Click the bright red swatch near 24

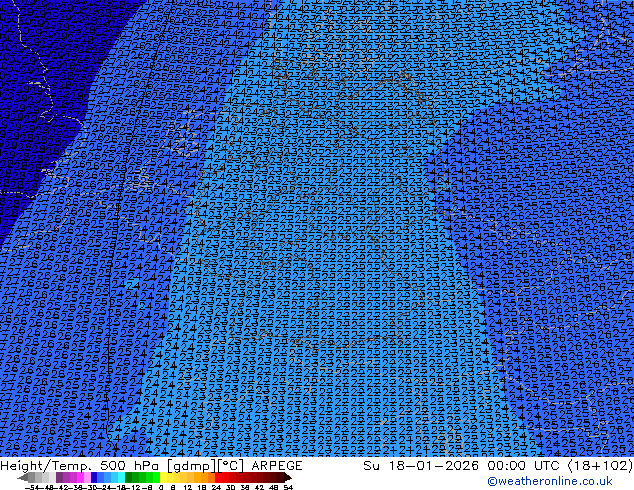pos(218,478)
